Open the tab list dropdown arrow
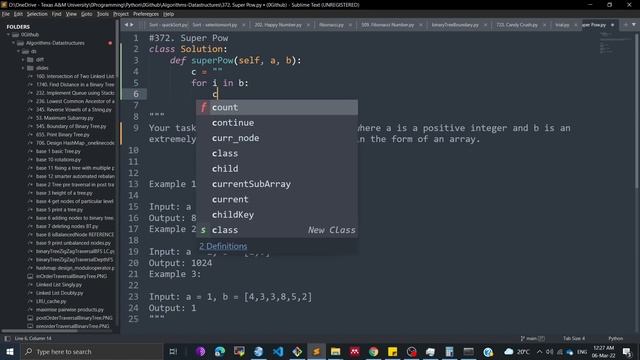640x360 pixels. click(634, 25)
